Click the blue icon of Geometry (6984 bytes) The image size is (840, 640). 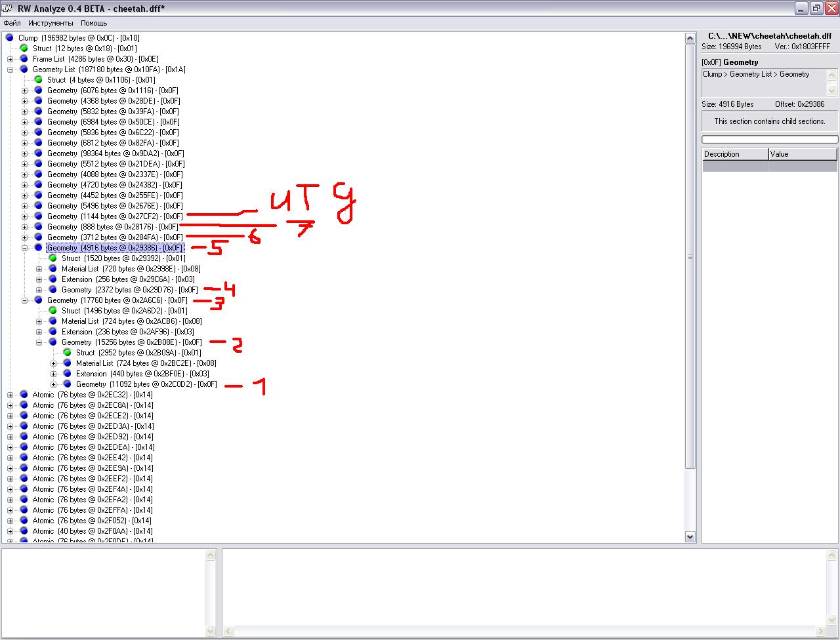click(x=38, y=122)
